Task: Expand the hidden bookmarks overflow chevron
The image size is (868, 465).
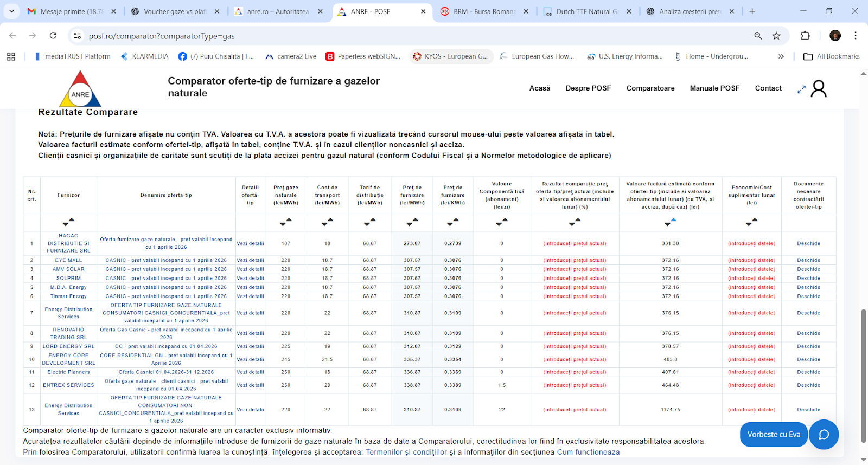Action: [x=781, y=56]
